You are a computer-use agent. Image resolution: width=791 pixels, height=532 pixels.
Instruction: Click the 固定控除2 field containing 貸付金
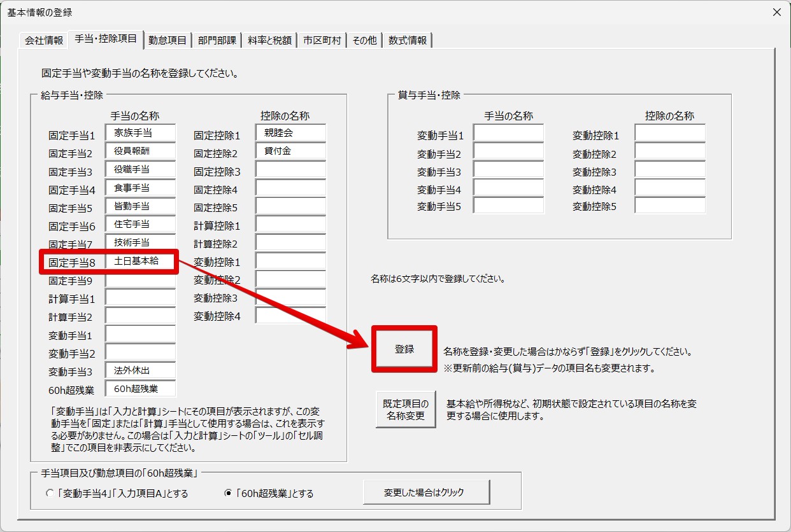(291, 151)
